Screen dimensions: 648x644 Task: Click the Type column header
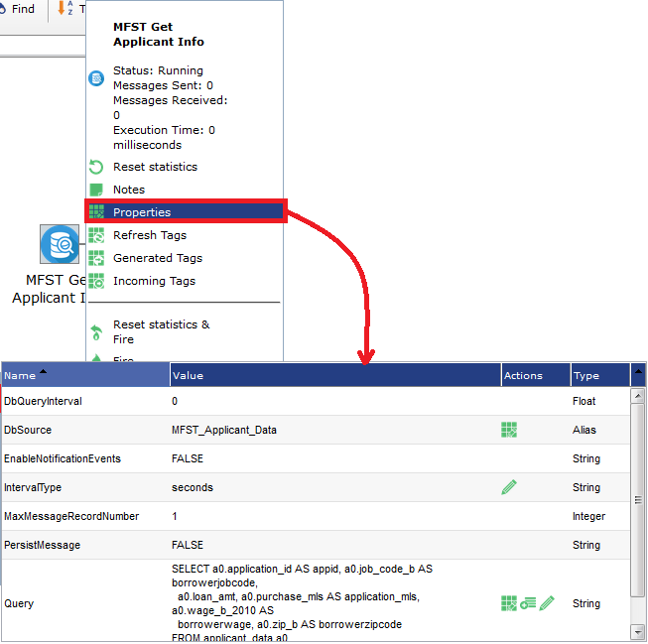point(600,375)
